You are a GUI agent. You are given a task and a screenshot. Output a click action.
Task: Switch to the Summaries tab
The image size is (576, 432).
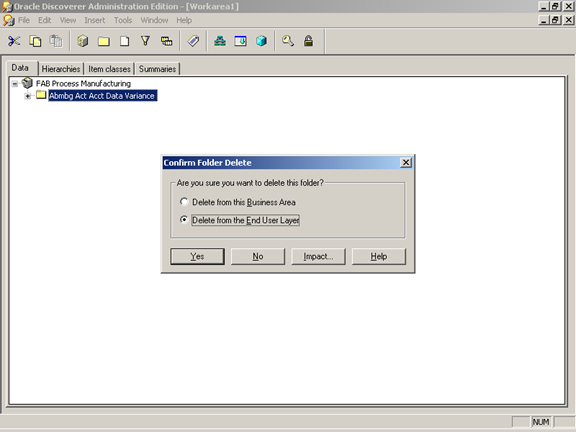click(x=157, y=69)
